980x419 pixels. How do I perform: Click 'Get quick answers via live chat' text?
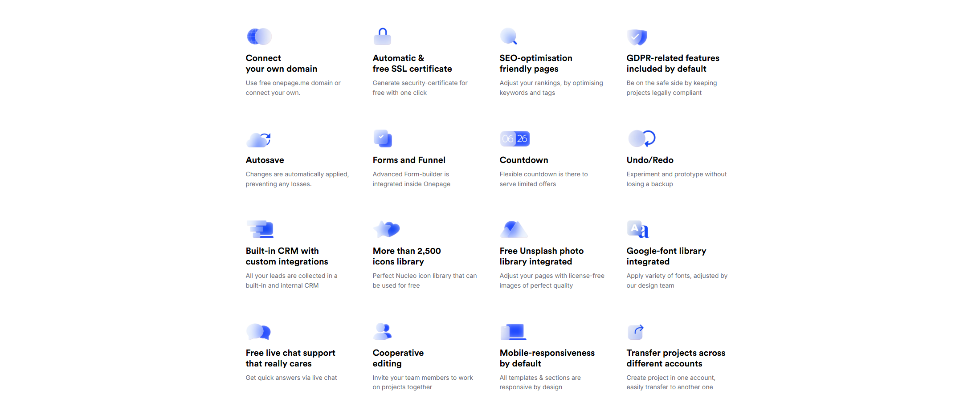tap(291, 378)
